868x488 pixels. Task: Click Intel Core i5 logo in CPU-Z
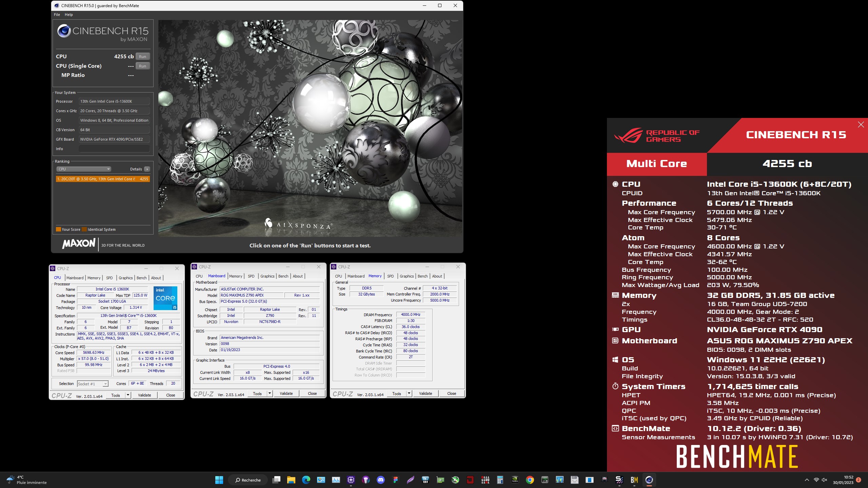(x=165, y=298)
